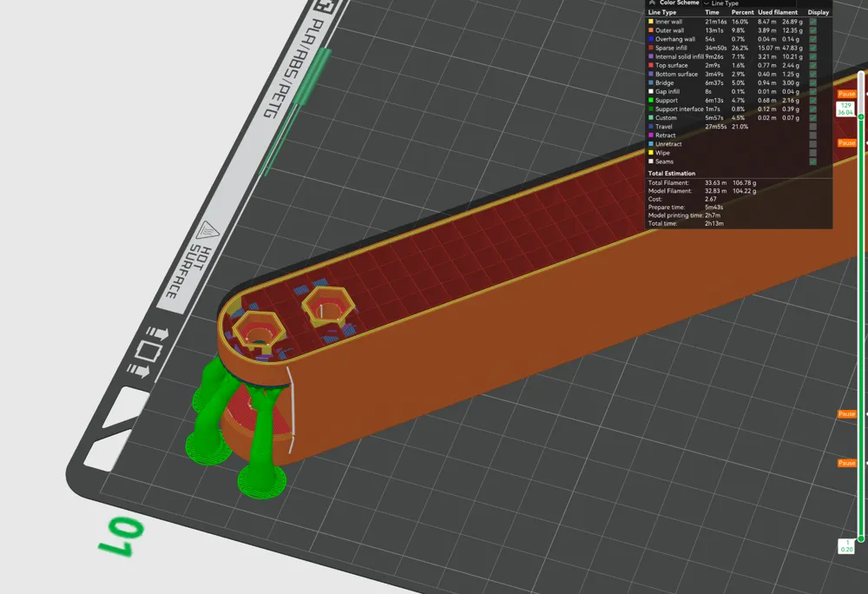Screen dimensions: 868x594
Task: Toggle Bottom surface display checkbox
Action: 812,74
